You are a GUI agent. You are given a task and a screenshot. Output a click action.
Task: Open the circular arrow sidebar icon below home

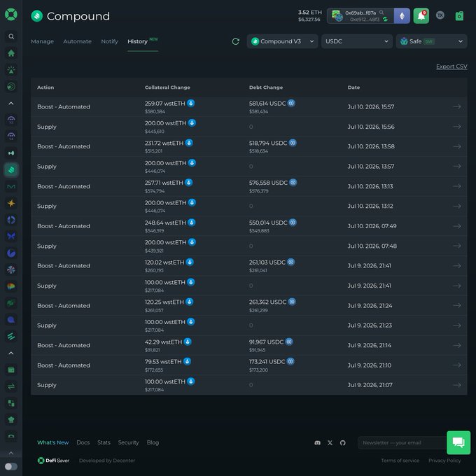(x=11, y=87)
